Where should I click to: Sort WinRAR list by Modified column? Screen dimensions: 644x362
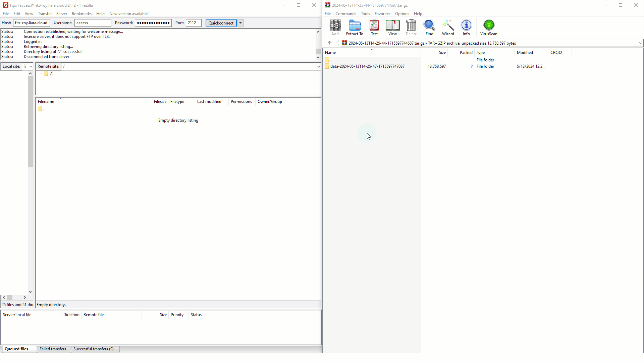coord(532,53)
